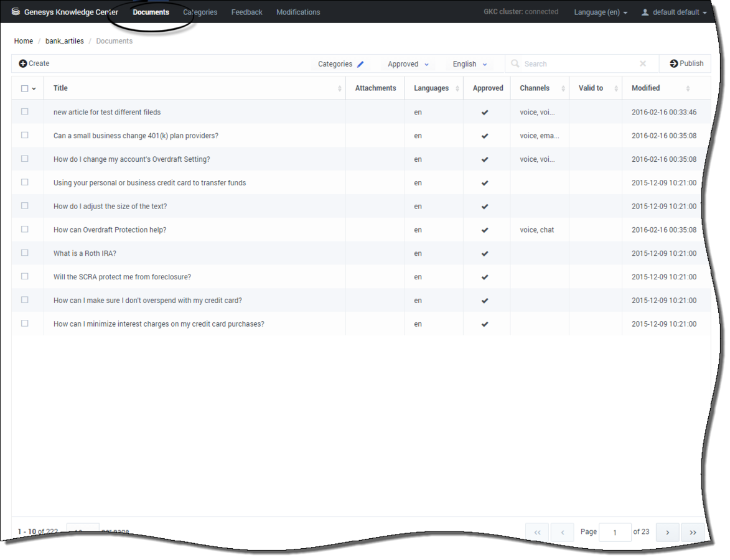
Task: Switch to the Categories tab
Action: tap(200, 12)
